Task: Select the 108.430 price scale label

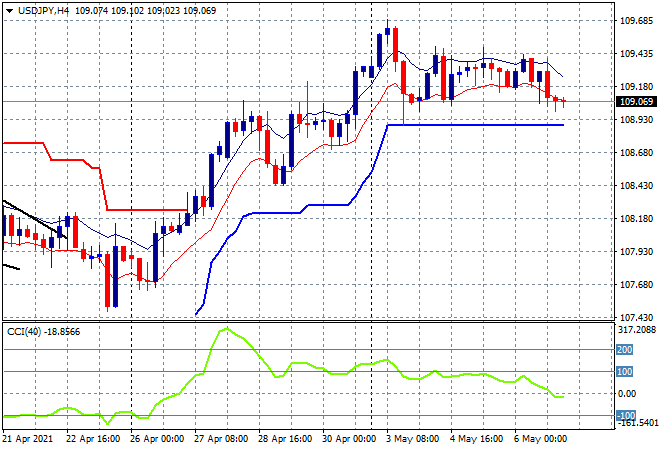Action: 636,186
